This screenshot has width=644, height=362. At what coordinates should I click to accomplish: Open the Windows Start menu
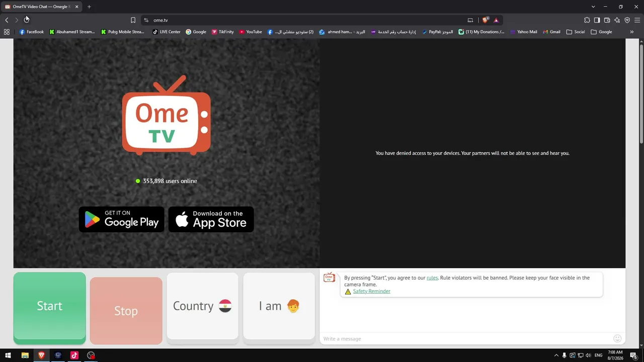coord(8,355)
